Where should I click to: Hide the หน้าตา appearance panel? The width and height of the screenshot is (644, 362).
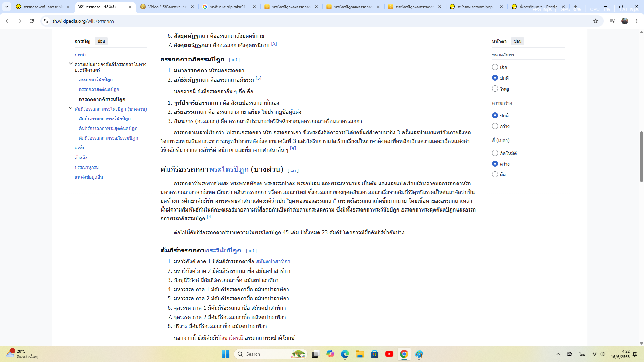click(x=517, y=41)
